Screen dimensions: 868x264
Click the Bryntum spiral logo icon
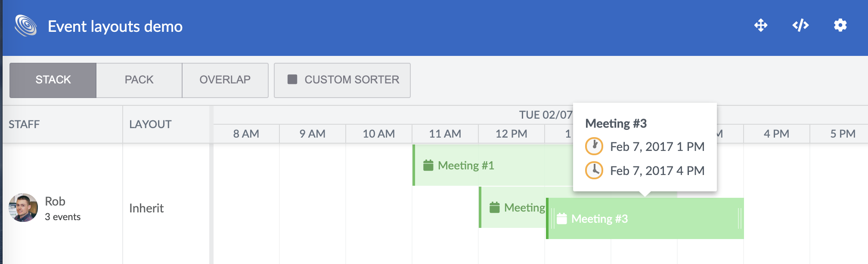point(26,26)
